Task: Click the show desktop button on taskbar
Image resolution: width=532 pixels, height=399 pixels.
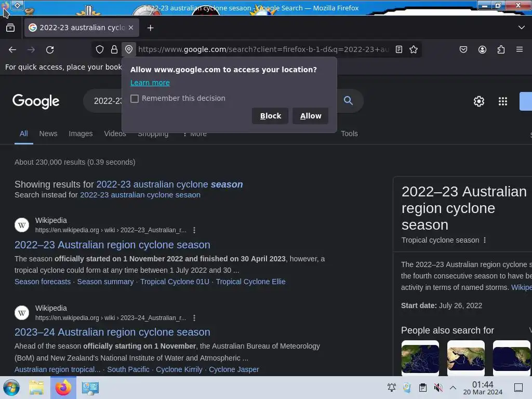Action: tap(518, 388)
